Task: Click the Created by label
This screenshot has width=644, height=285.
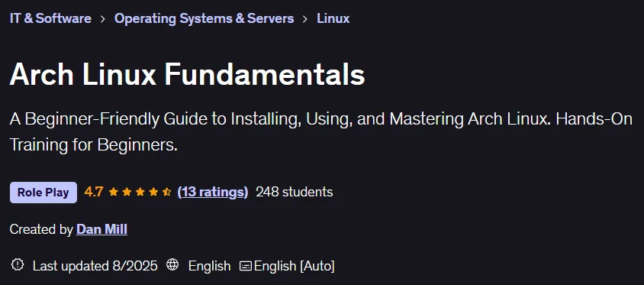Action: [x=41, y=229]
